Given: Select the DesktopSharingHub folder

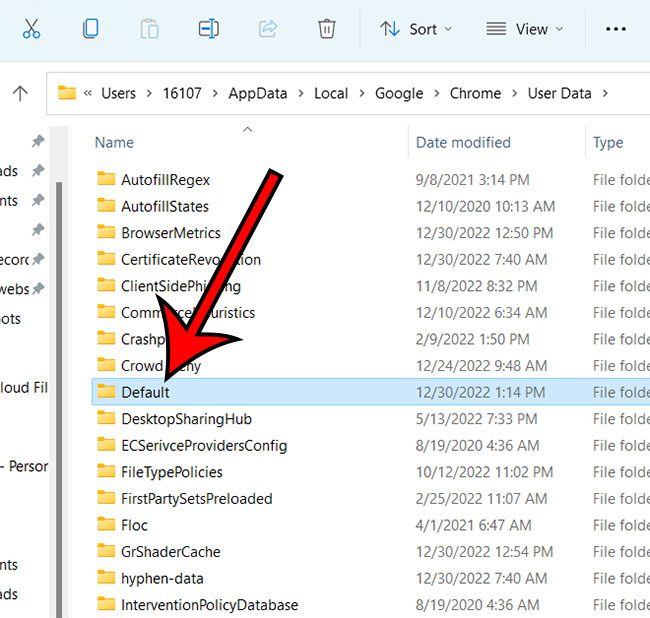Looking at the screenshot, I should [x=186, y=419].
